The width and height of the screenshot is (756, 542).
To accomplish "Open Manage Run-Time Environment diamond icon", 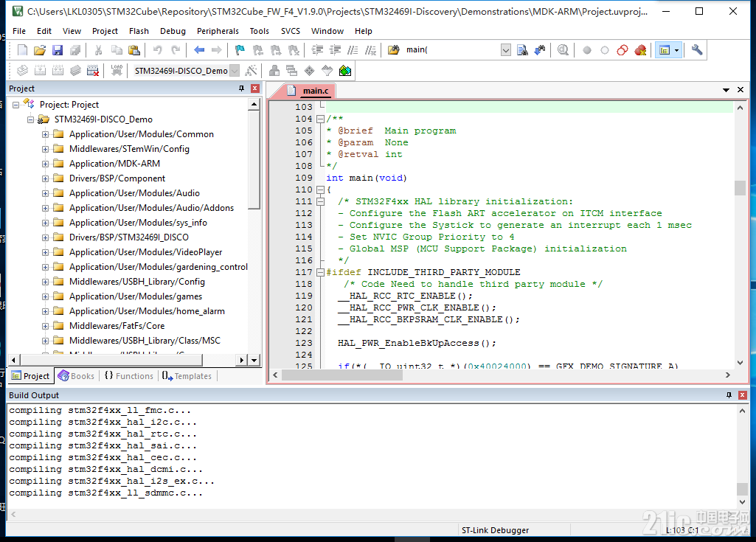I will (x=310, y=71).
